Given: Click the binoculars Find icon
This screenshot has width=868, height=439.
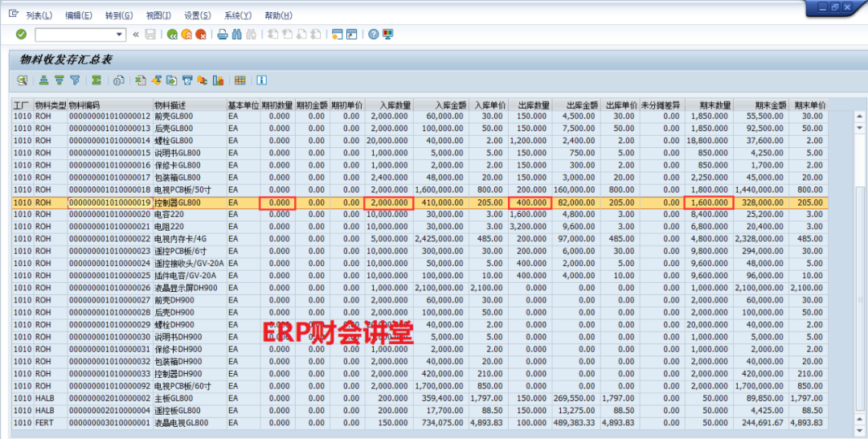Looking at the screenshot, I should point(237,35).
